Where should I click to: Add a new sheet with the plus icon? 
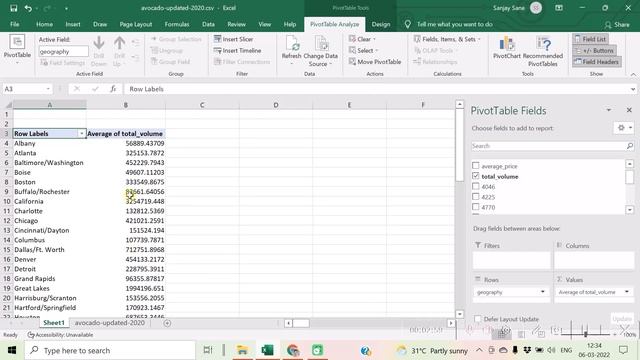point(167,323)
